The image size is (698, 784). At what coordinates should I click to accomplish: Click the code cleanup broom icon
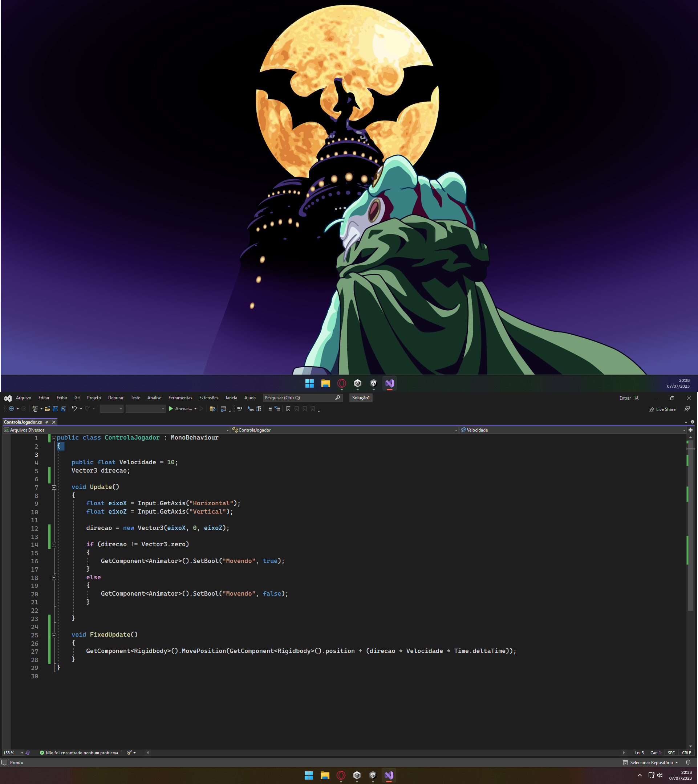(130, 753)
